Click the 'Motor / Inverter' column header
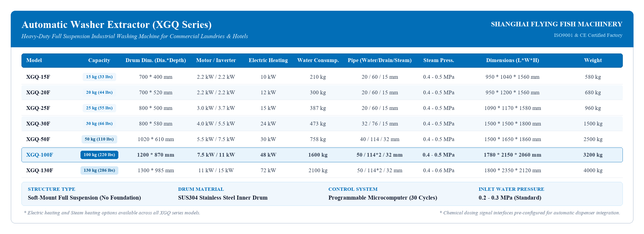The image size is (644, 234). pos(216,60)
